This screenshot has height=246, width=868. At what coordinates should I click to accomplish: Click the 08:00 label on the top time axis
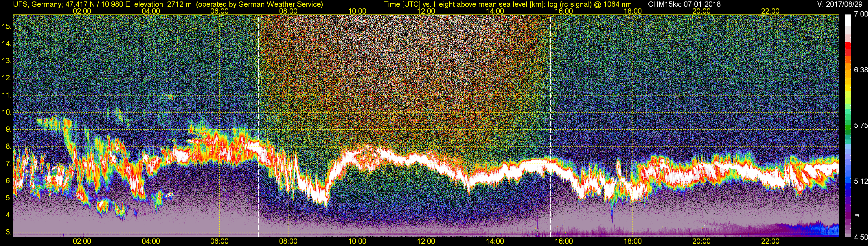point(288,11)
